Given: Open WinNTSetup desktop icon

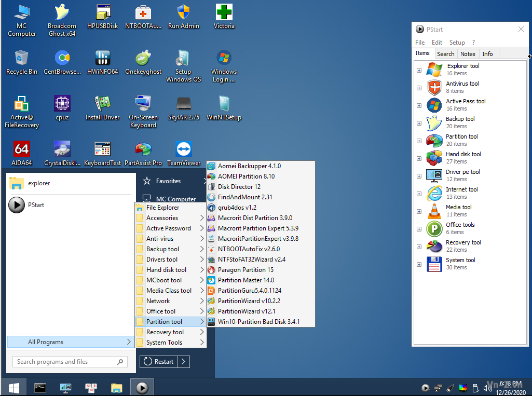Looking at the screenshot, I should coord(224,108).
